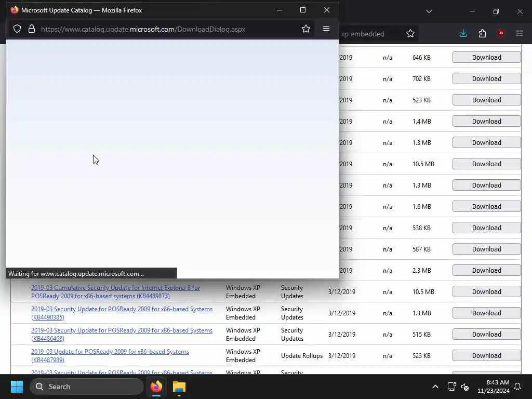Bookmark the page in the main Firefox window
Viewport: 532px width, 399px height.
[x=410, y=33]
